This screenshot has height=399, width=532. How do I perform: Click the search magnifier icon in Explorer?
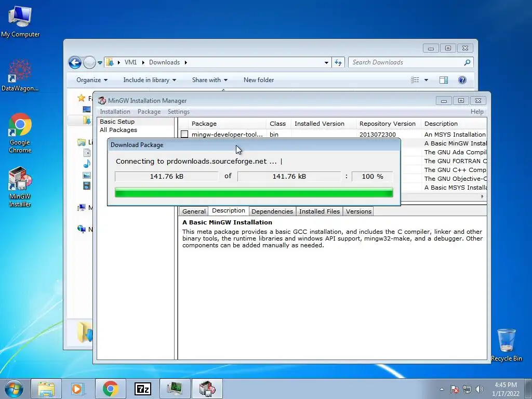[467, 62]
